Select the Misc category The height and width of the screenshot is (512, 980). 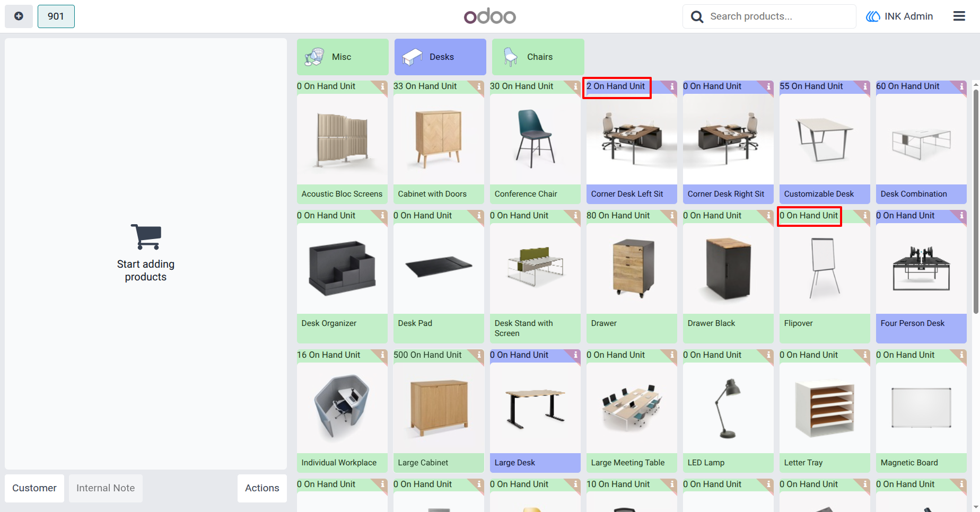coord(343,57)
